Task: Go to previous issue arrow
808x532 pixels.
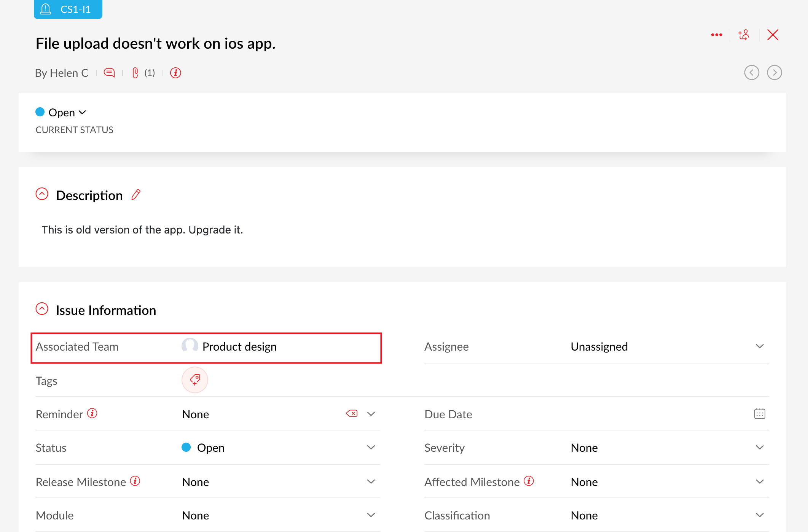Action: tap(751, 73)
